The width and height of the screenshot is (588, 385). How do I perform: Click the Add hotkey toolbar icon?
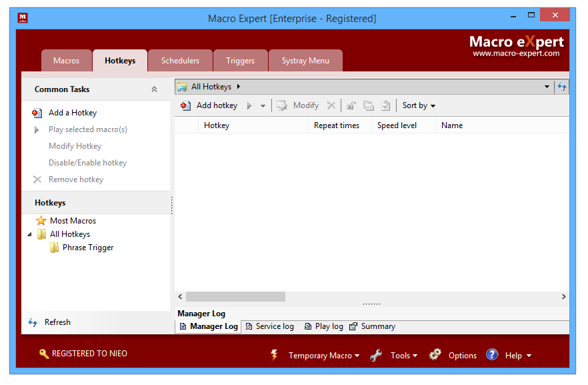click(x=185, y=106)
